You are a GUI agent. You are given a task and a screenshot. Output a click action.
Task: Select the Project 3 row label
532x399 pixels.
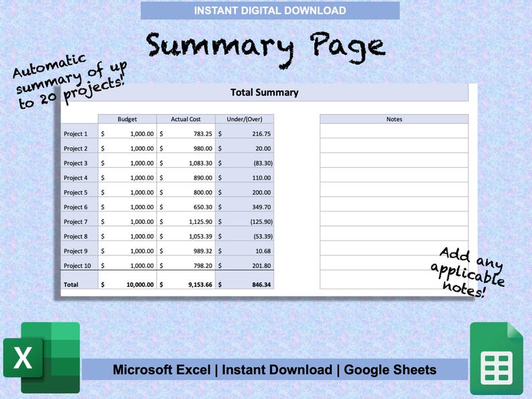pos(79,161)
